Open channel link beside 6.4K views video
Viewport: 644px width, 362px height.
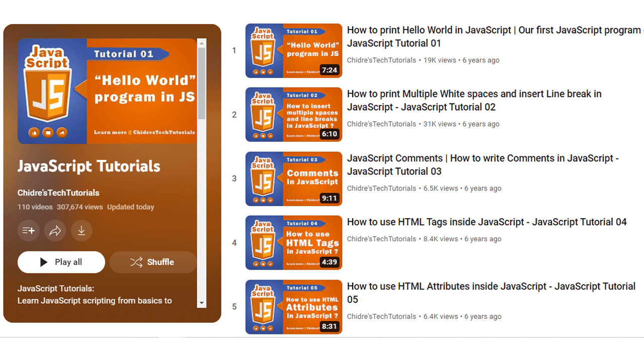click(381, 316)
